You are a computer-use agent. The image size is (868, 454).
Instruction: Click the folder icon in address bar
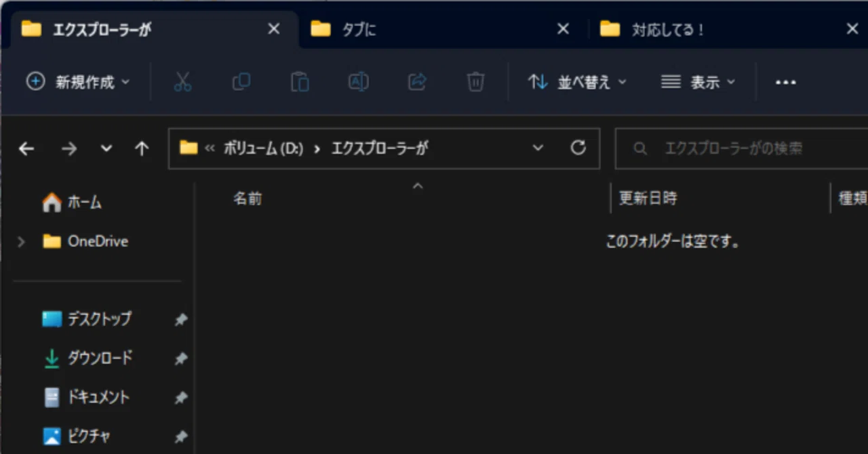[188, 148]
